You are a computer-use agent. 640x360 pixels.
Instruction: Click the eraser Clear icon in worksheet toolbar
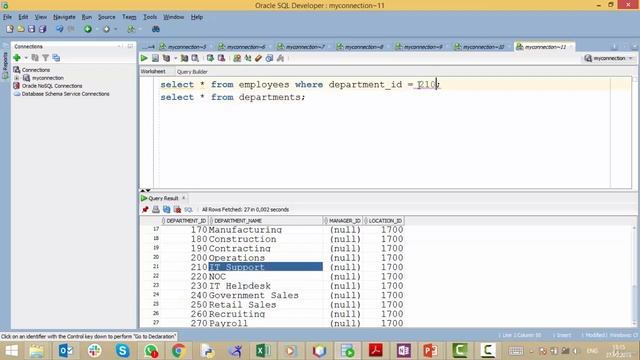tap(258, 58)
